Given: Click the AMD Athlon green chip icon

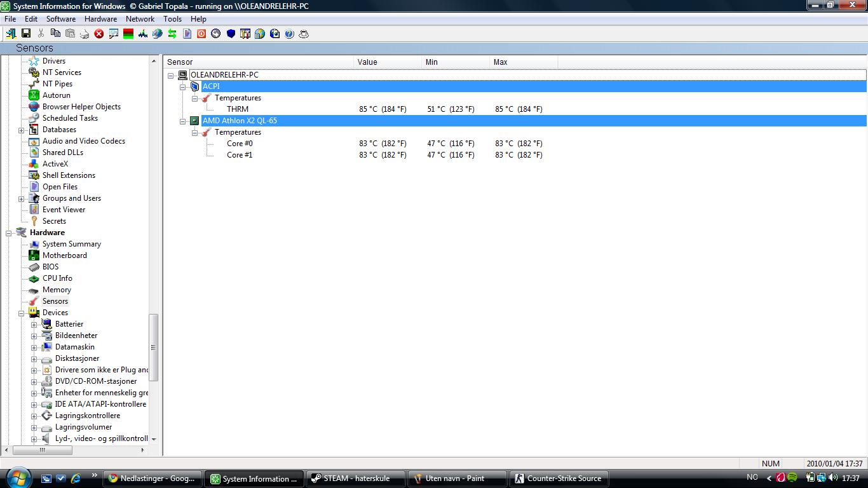Looking at the screenshot, I should tap(194, 121).
